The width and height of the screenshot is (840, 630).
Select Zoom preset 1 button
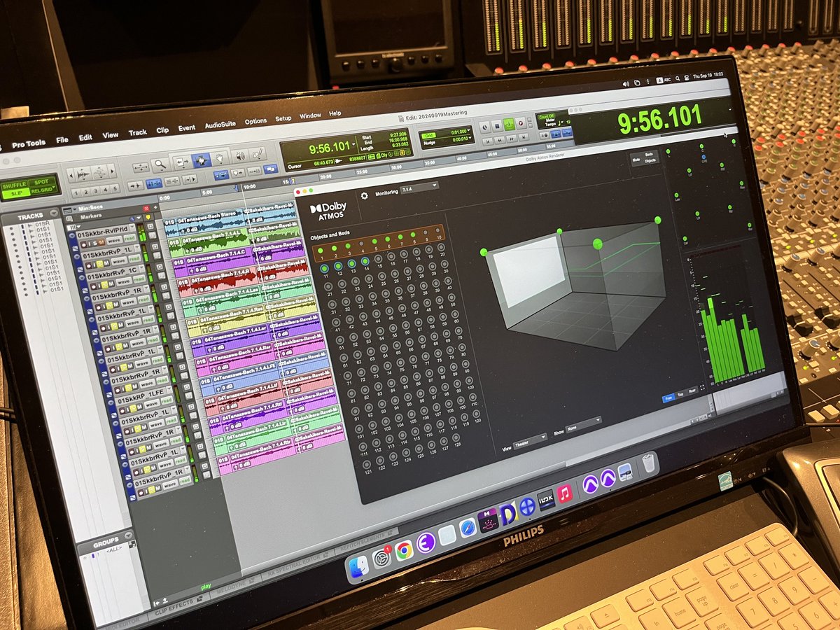[76, 194]
